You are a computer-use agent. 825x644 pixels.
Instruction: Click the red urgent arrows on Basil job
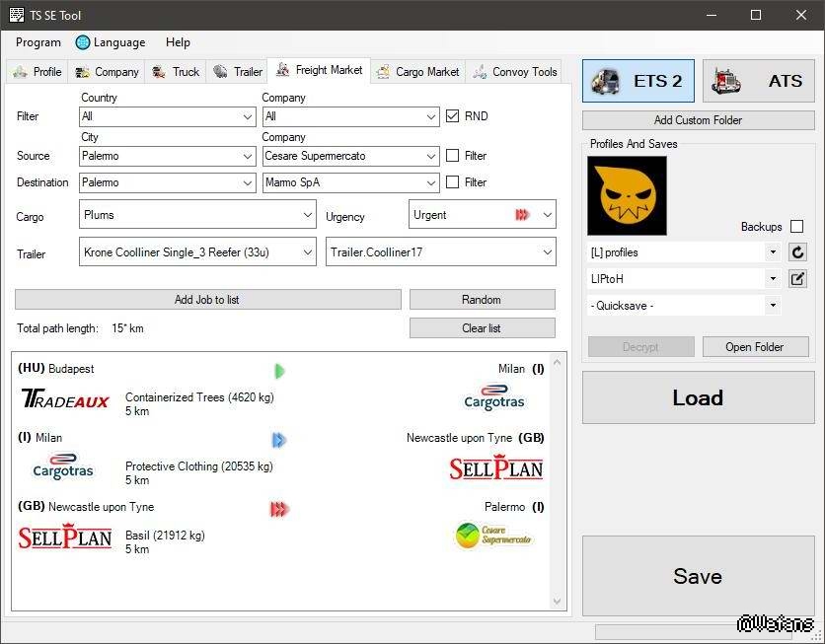279,510
